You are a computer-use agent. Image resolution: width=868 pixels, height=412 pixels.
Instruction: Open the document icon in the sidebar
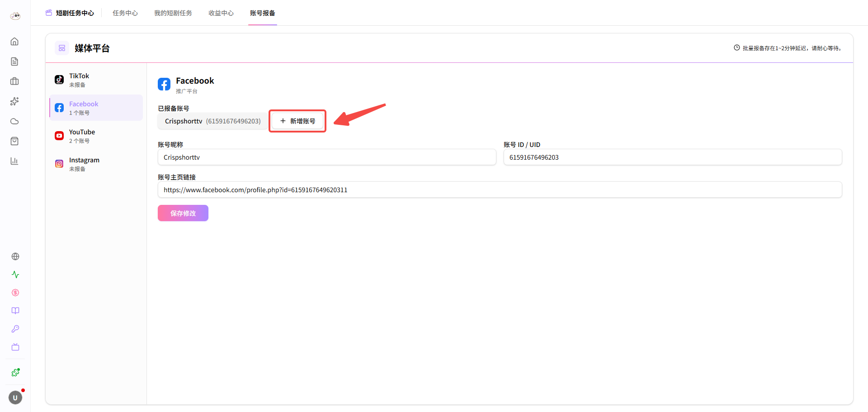pyautogui.click(x=14, y=62)
